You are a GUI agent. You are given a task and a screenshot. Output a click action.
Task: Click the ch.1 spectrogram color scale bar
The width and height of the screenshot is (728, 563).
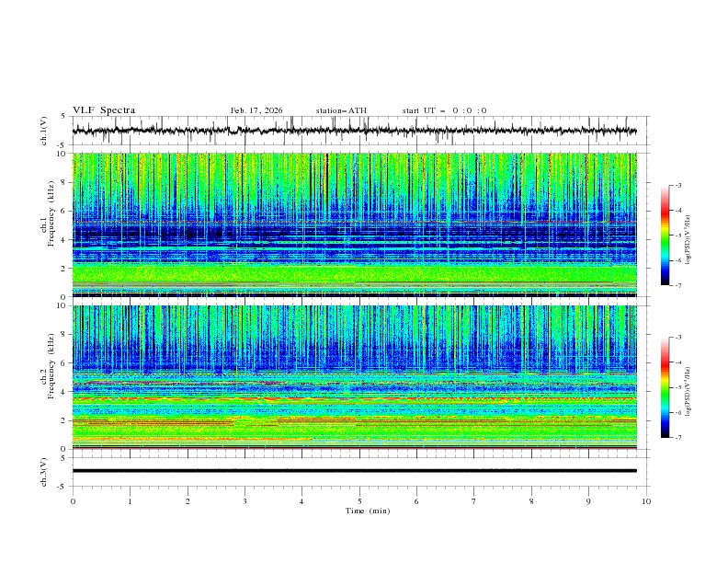(665, 235)
